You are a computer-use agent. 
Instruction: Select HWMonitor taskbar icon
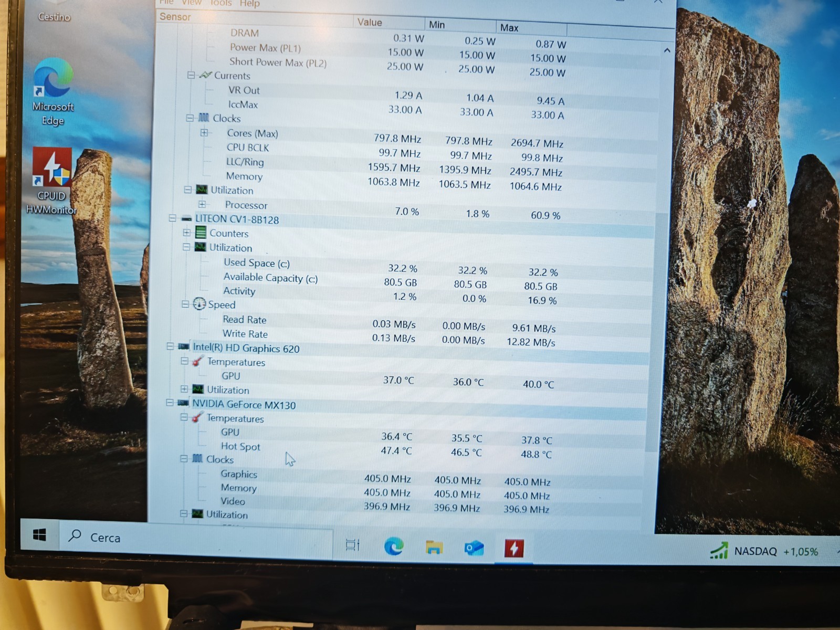(514, 549)
